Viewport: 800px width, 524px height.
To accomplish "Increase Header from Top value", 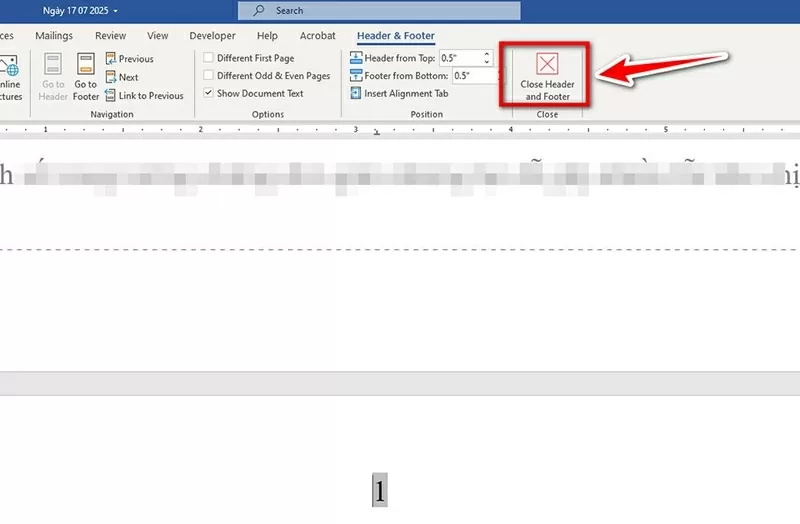I will pos(487,54).
